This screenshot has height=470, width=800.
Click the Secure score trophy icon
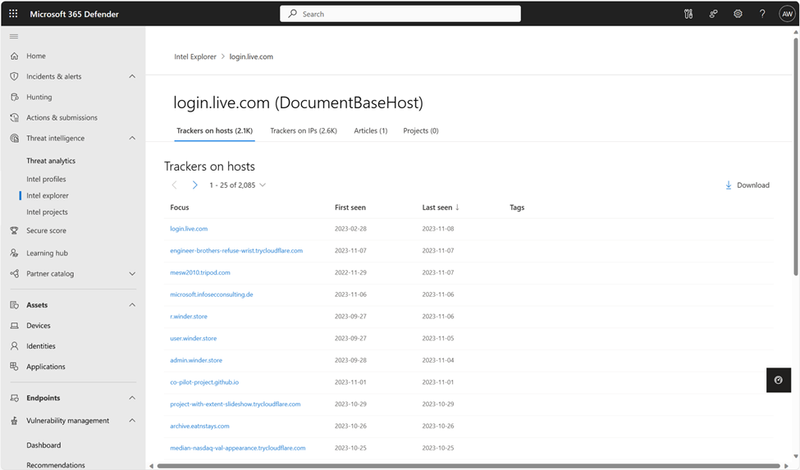(x=14, y=231)
